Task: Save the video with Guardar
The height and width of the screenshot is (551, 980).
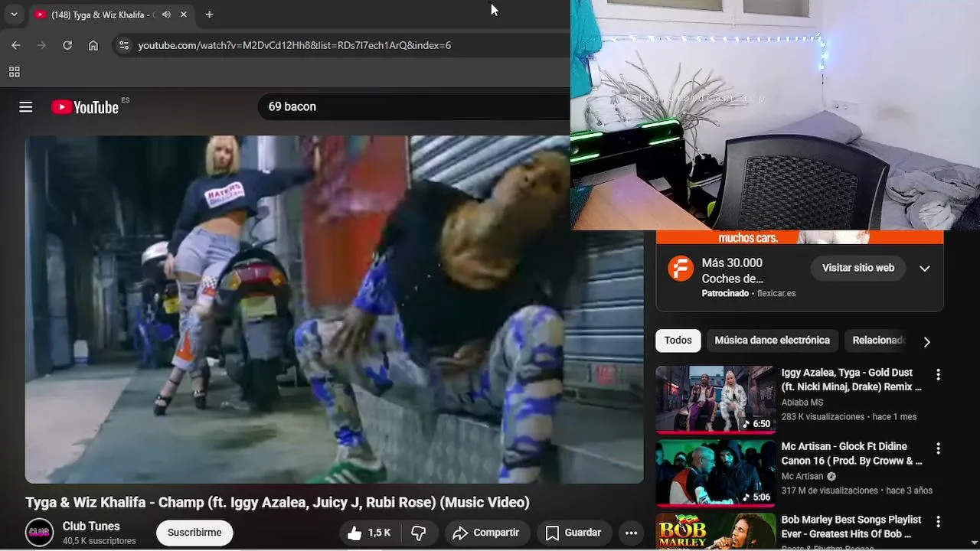Action: pyautogui.click(x=573, y=533)
